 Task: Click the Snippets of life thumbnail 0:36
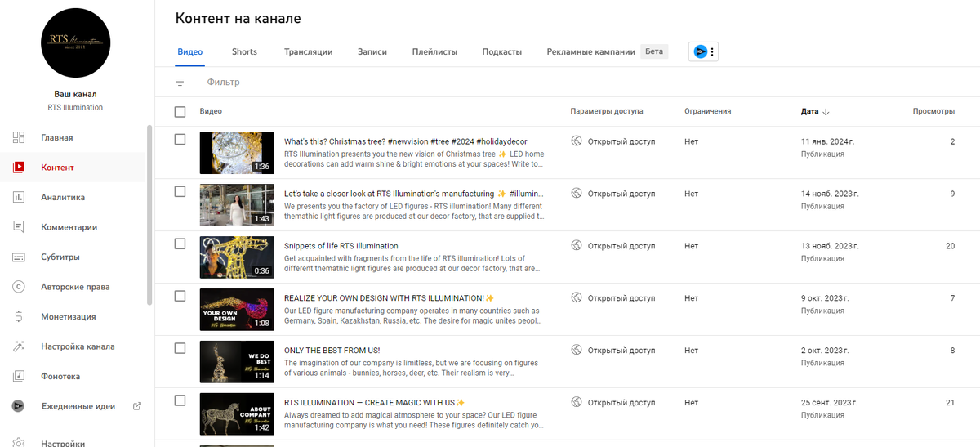tap(237, 257)
